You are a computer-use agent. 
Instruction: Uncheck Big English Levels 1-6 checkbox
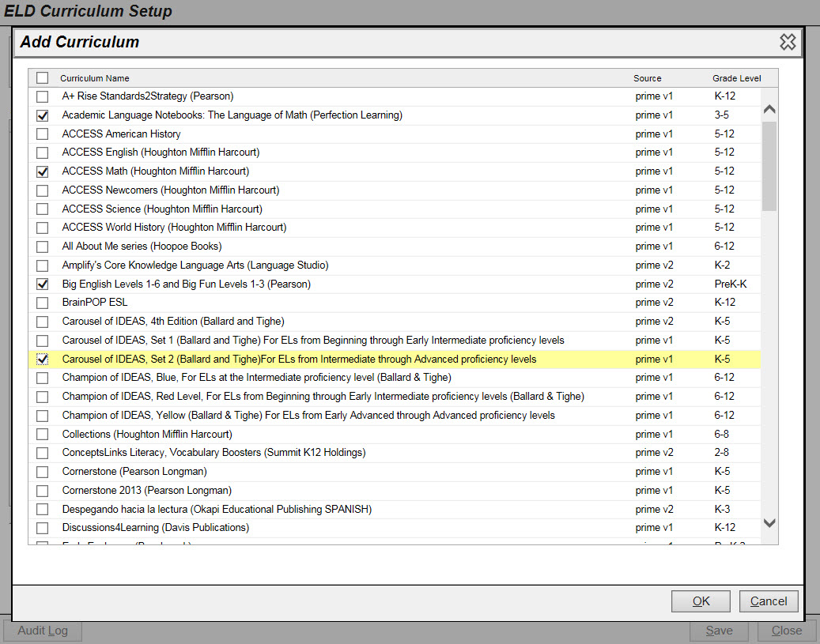(x=43, y=284)
